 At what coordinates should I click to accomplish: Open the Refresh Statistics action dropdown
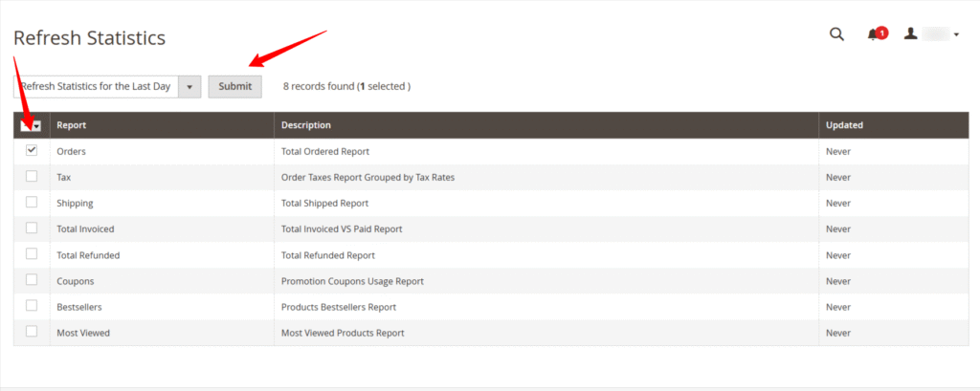coord(107,86)
